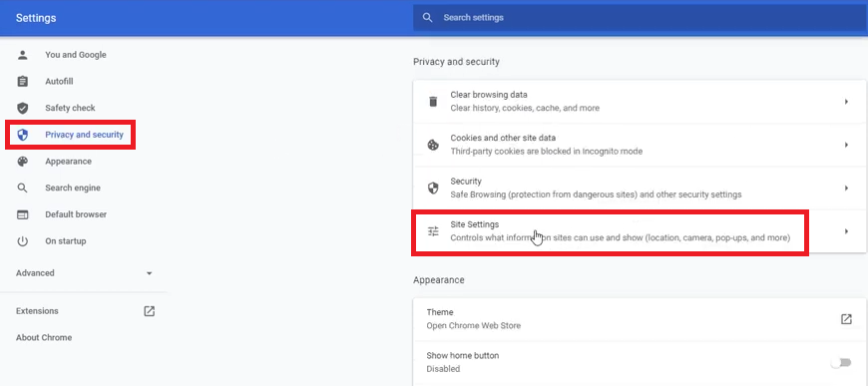Screen dimensions: 868x386
Task: Click the shield icon in the Security row
Action: (x=433, y=188)
